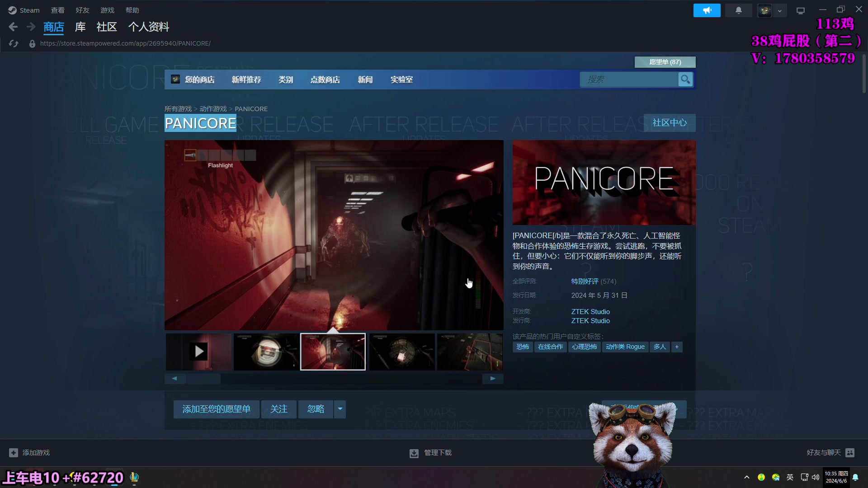Reload the store page
The height and width of the screenshot is (488, 868).
point(14,43)
